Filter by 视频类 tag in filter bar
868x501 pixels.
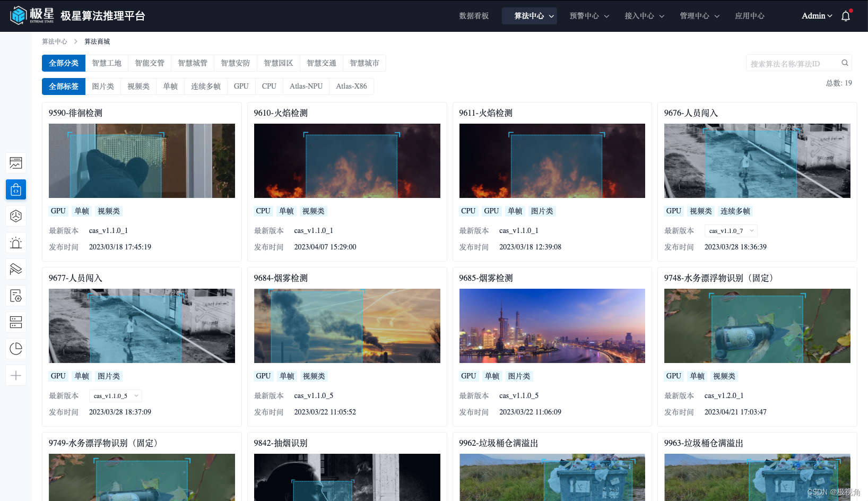[x=138, y=87]
